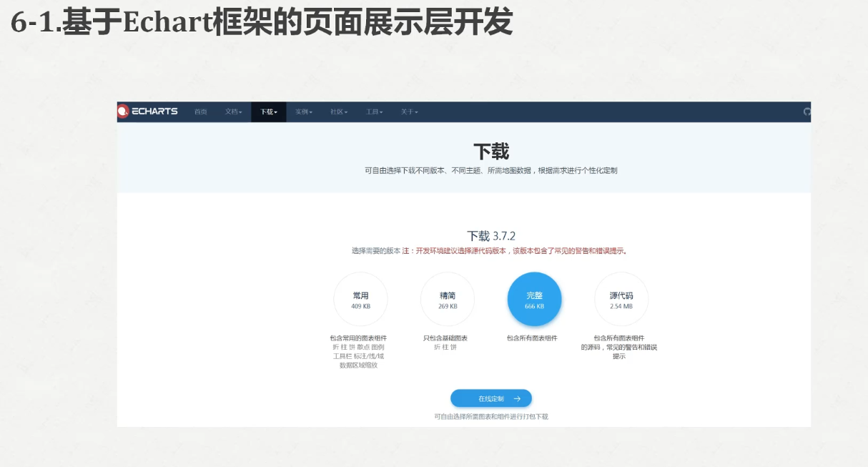Click the 在线定制 button
868x467 pixels.
(x=491, y=398)
